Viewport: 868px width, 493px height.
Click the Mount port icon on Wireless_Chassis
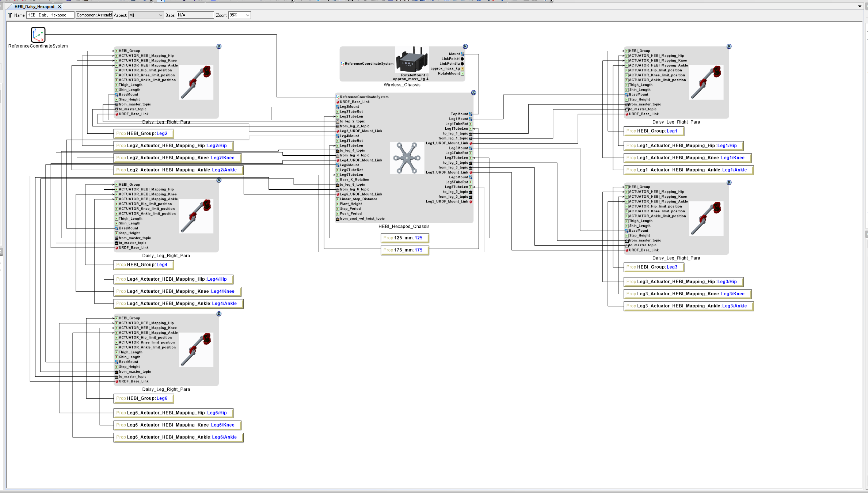coord(462,54)
